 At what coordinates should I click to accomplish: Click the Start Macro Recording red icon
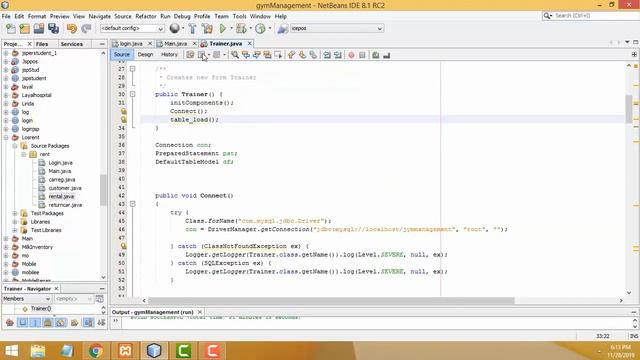click(x=351, y=55)
